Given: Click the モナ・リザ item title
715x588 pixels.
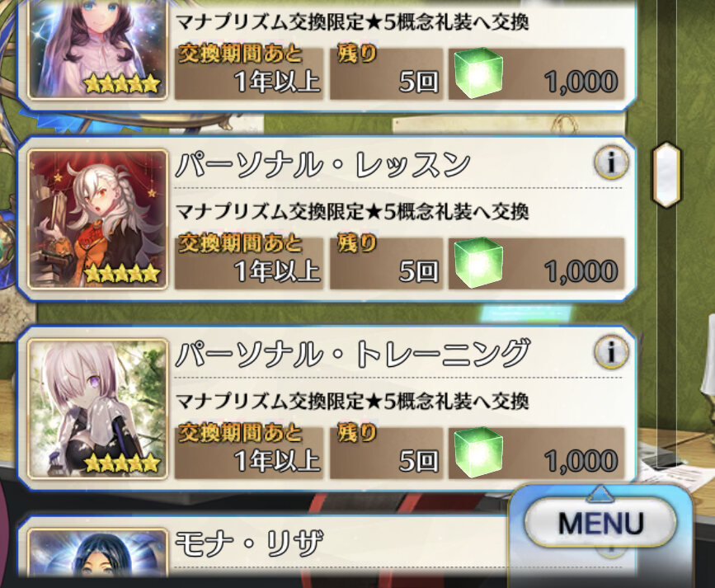Looking at the screenshot, I should coord(249,543).
